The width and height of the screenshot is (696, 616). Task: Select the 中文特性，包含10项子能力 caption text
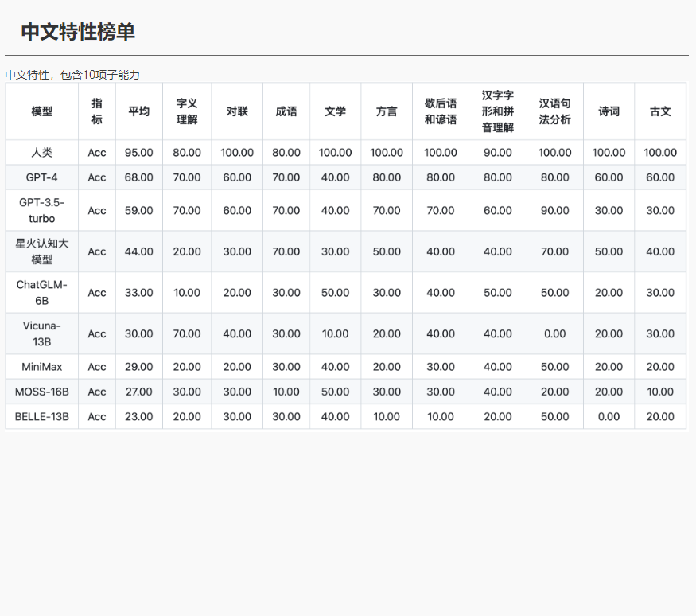point(72,75)
